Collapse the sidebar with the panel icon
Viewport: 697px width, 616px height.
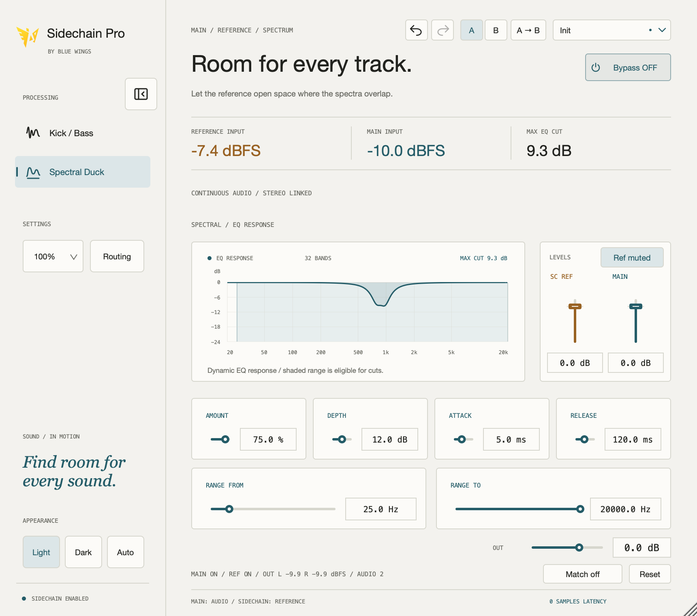click(141, 94)
